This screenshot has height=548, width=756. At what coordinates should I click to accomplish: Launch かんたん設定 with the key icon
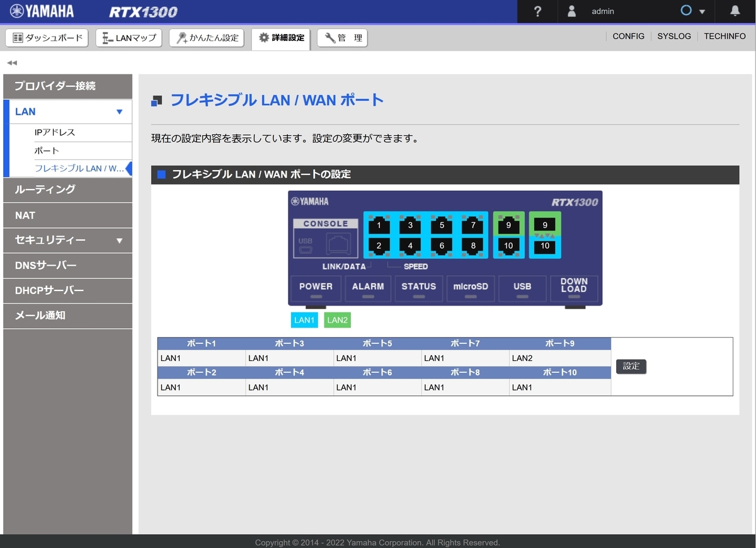(x=183, y=38)
